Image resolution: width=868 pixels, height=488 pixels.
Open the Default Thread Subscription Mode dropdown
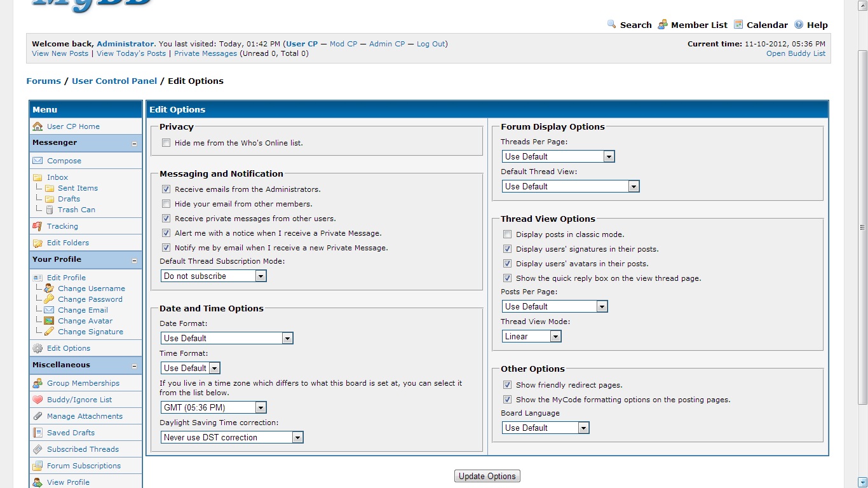(x=214, y=276)
